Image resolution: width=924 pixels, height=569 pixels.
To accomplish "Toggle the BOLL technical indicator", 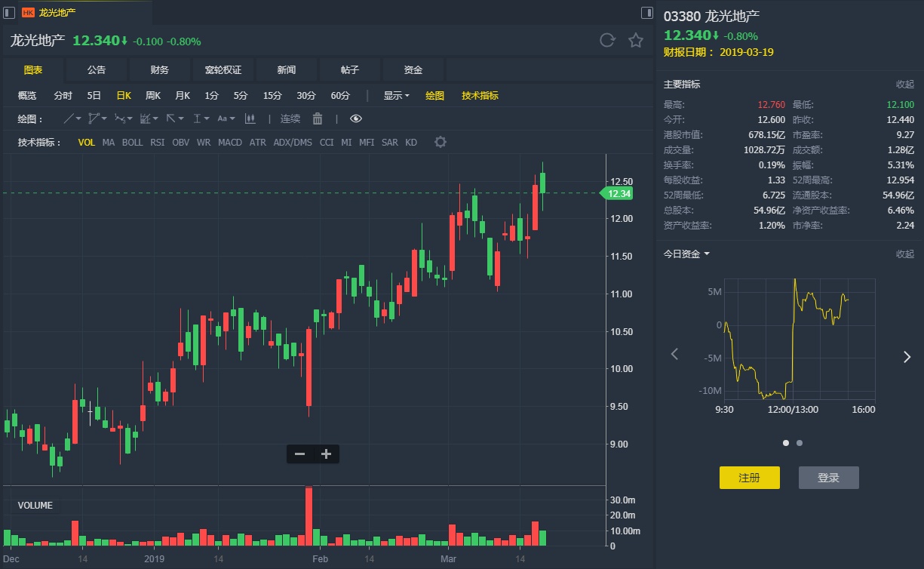I will (x=132, y=142).
